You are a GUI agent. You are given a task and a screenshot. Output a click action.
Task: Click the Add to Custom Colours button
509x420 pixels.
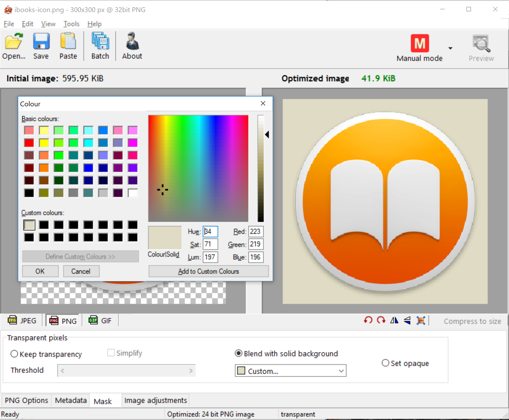pos(208,271)
